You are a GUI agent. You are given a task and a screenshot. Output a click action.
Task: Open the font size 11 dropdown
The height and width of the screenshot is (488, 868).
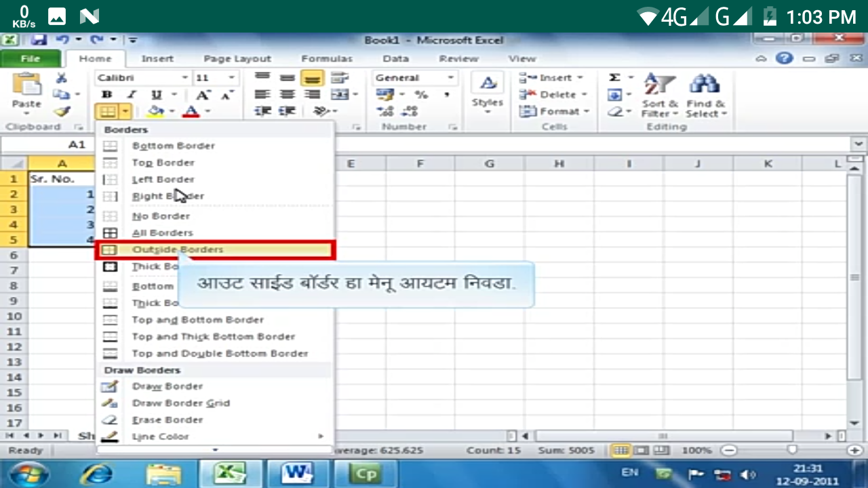[231, 78]
